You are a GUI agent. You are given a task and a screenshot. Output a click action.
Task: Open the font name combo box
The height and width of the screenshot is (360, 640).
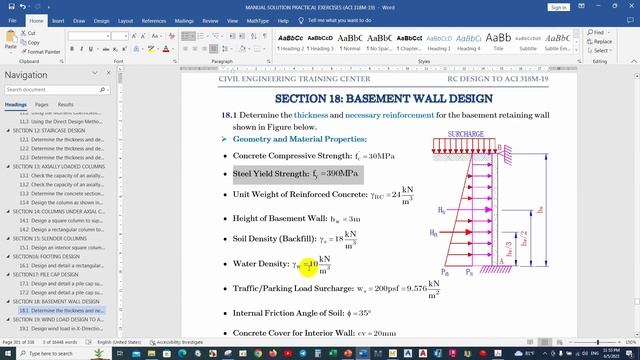[89, 36]
